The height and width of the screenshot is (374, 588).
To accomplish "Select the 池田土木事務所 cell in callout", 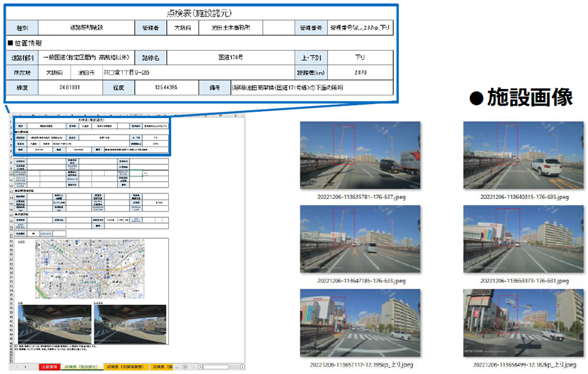I will [x=230, y=28].
